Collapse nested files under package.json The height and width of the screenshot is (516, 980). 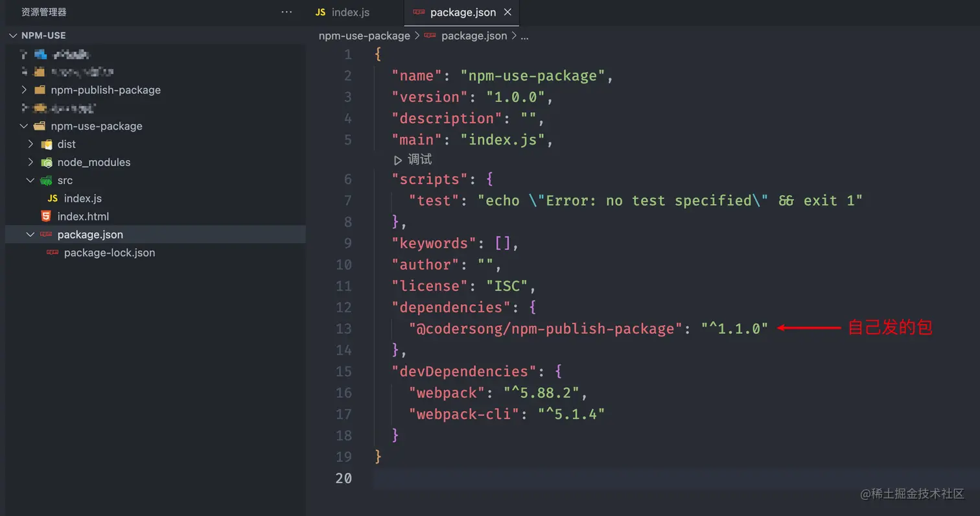pos(30,235)
